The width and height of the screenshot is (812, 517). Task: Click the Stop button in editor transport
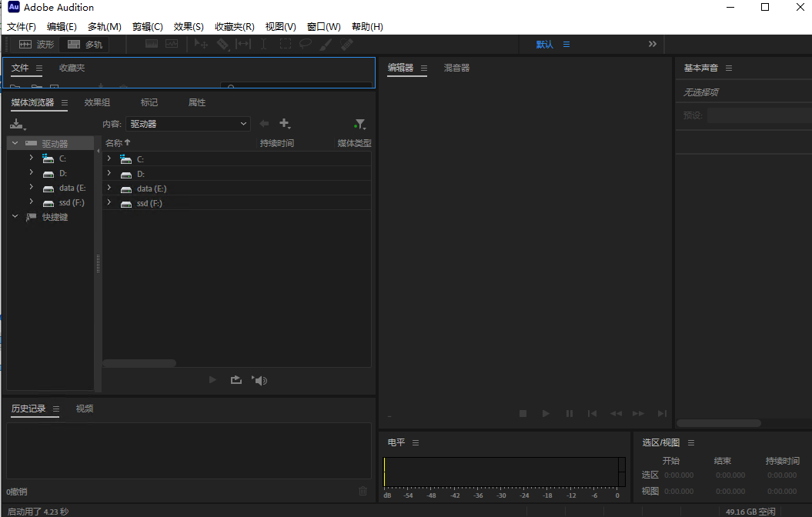[x=523, y=413]
